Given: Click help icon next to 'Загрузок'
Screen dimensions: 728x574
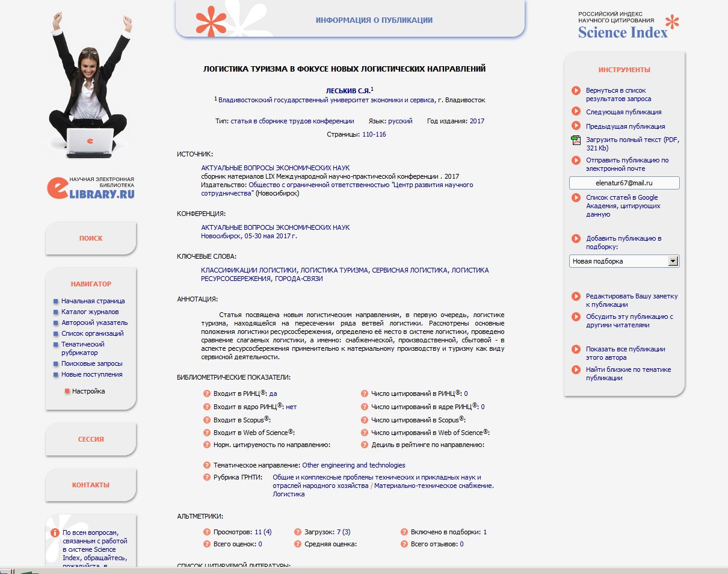Looking at the screenshot, I should pos(298,532).
